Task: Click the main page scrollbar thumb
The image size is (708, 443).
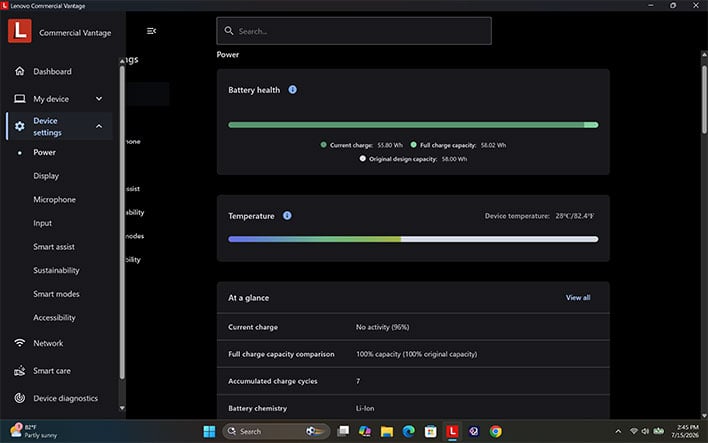Action: (704, 99)
